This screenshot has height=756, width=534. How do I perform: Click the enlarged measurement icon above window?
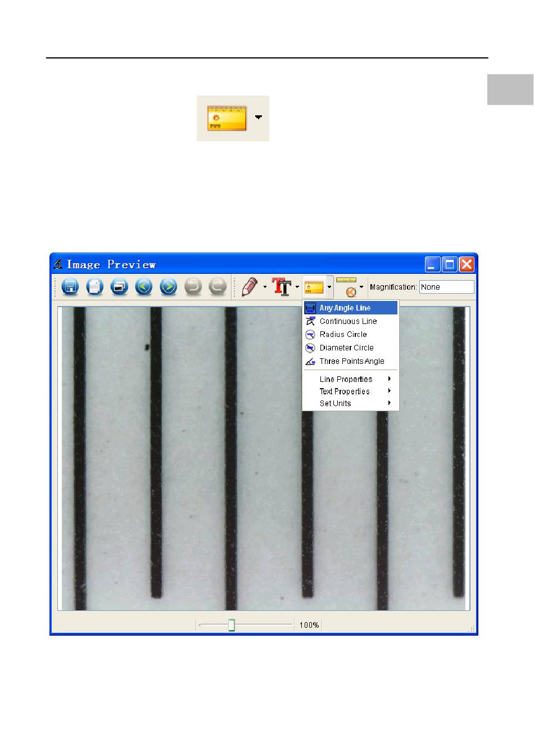click(x=227, y=118)
